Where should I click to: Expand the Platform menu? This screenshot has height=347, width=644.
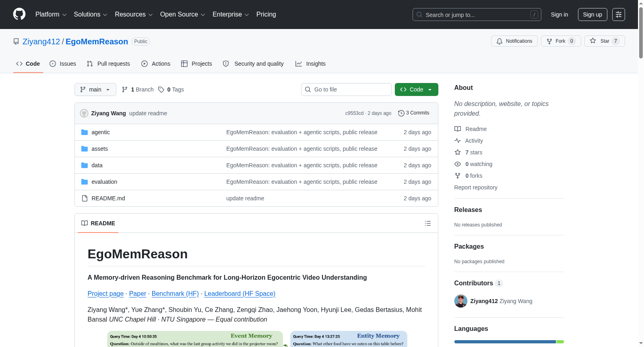51,15
